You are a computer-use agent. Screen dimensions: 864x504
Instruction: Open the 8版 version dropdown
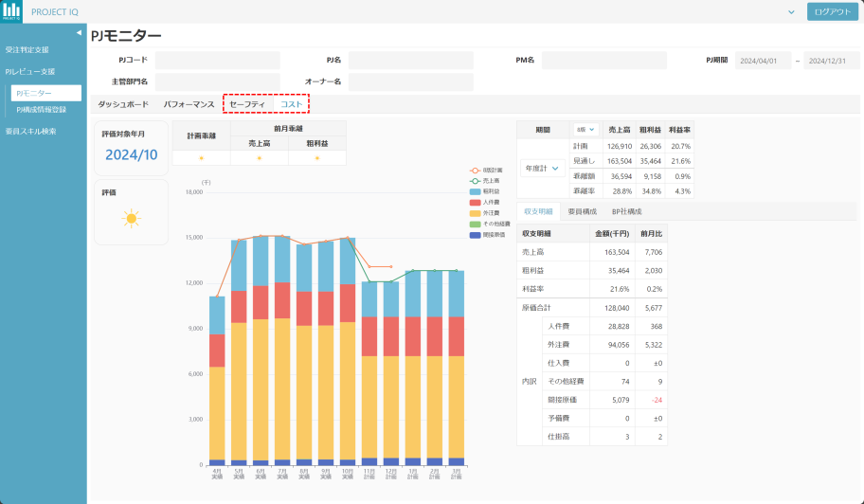[585, 129]
